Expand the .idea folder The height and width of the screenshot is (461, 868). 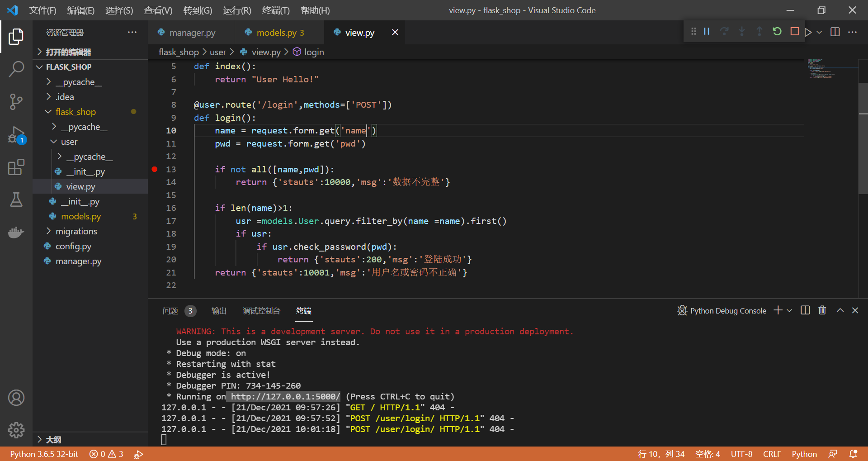tap(90, 97)
